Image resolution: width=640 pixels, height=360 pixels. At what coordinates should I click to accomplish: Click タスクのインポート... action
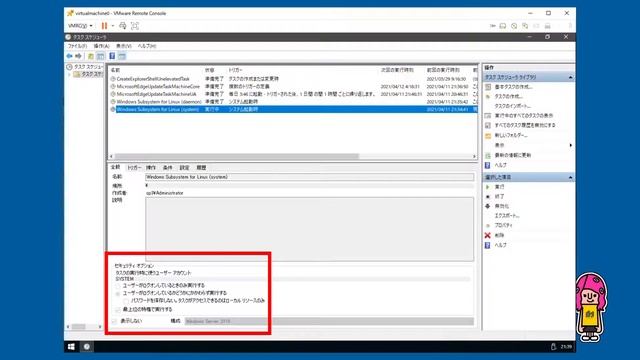coord(512,106)
